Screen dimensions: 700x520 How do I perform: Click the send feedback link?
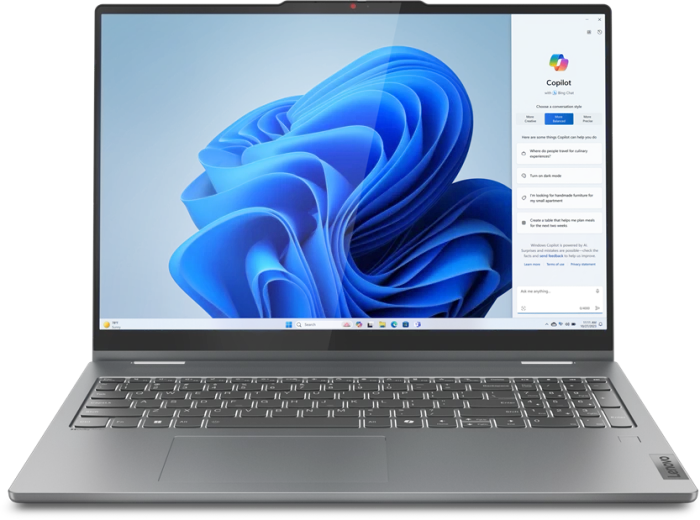point(551,256)
